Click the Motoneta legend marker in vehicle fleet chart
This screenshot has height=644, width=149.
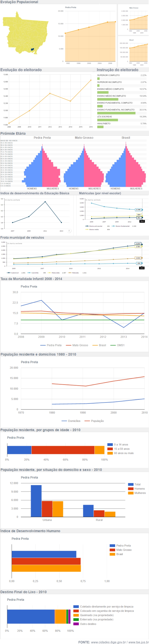pos(70,273)
